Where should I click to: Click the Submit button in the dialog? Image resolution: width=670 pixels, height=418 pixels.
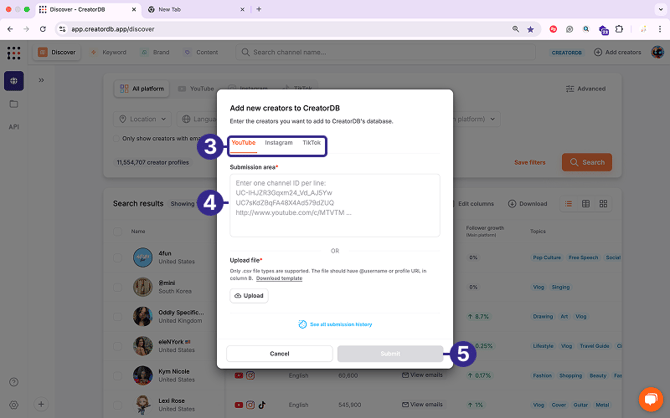(390, 353)
